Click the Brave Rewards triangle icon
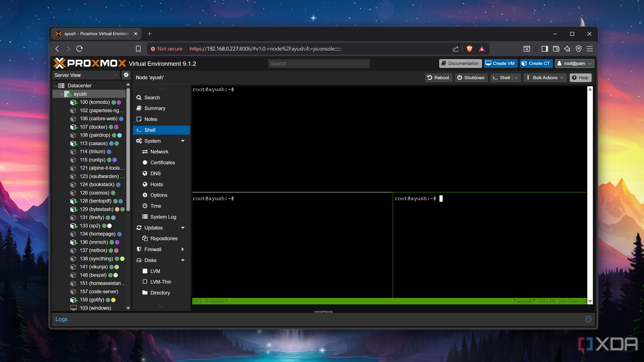 tap(482, 49)
